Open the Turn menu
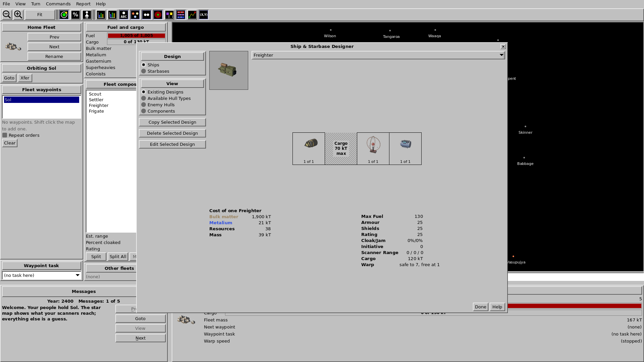Screen dimensions: 644x362 [x=36, y=4]
